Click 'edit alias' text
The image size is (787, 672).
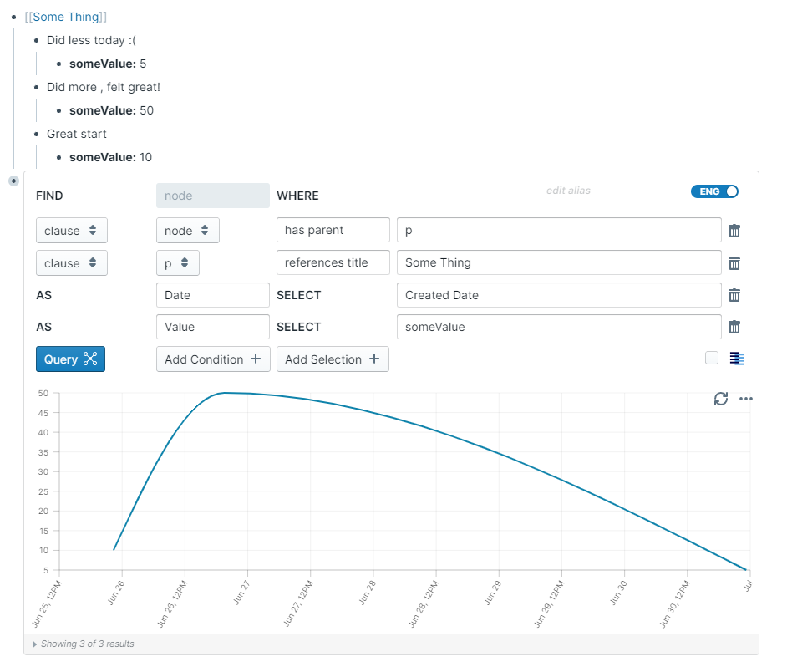(x=568, y=191)
